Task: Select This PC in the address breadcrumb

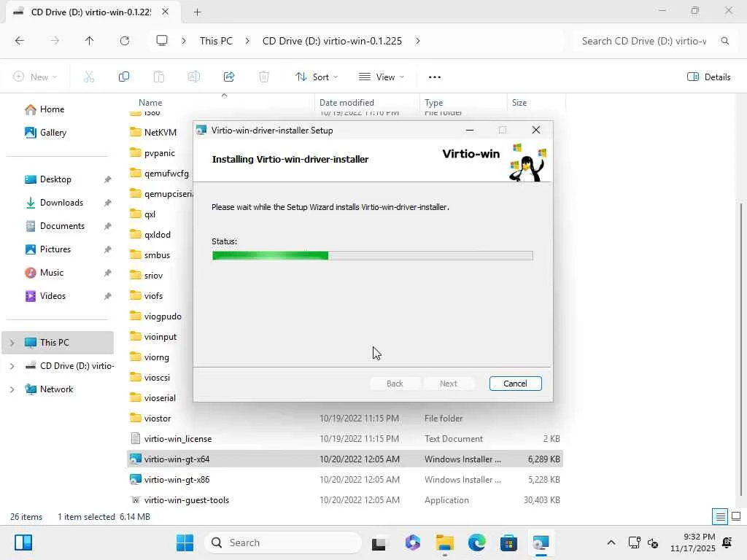Action: (x=216, y=41)
